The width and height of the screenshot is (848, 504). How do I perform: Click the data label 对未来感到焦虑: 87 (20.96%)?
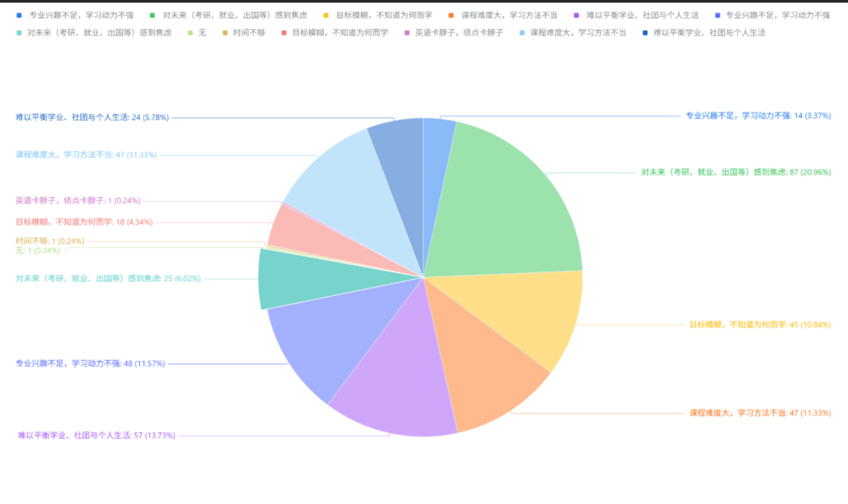point(736,172)
